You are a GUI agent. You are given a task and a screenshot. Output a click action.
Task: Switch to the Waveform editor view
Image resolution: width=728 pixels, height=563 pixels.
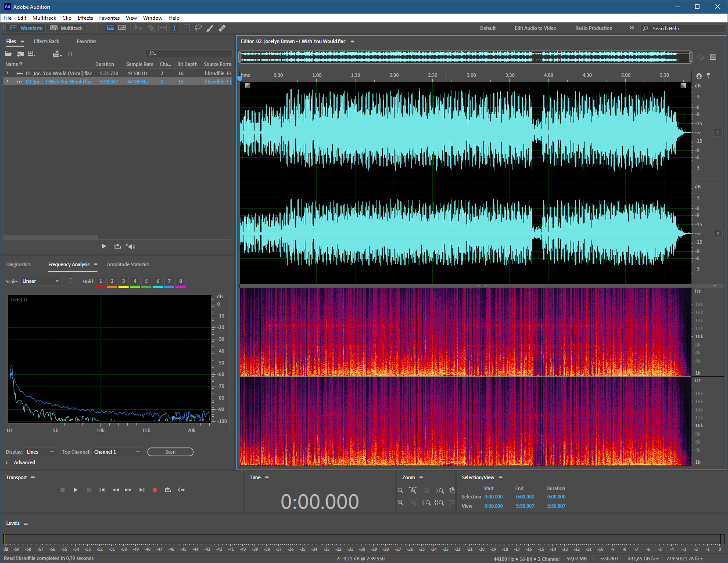(26, 28)
